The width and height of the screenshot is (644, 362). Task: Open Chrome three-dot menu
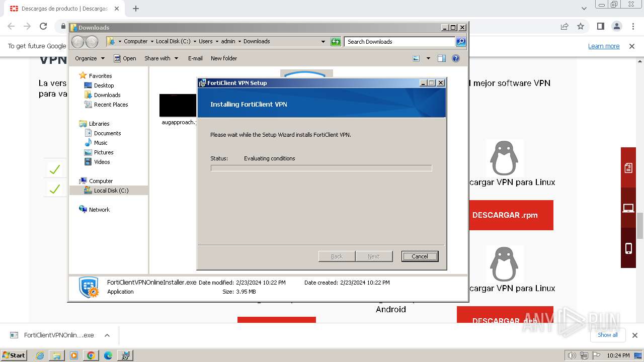click(x=632, y=26)
